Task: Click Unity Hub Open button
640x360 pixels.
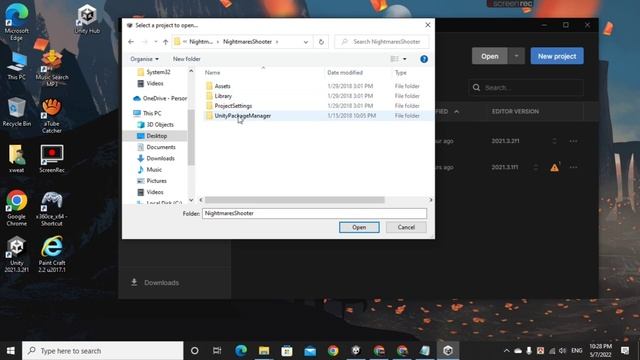Action: click(x=490, y=56)
